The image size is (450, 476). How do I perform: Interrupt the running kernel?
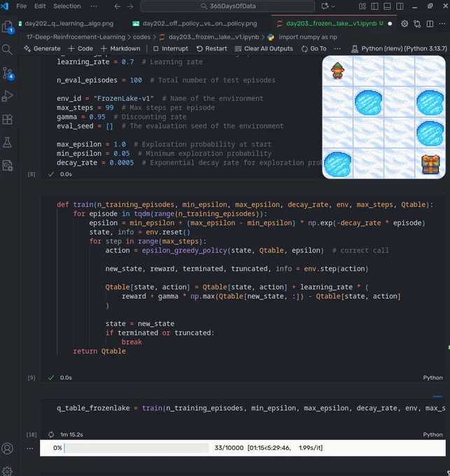[x=171, y=48]
